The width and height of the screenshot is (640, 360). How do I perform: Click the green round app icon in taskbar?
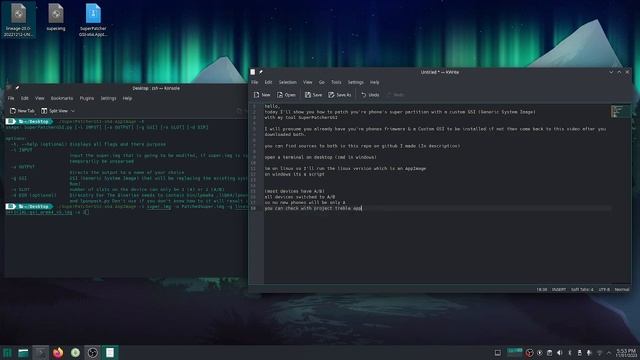coord(75,353)
